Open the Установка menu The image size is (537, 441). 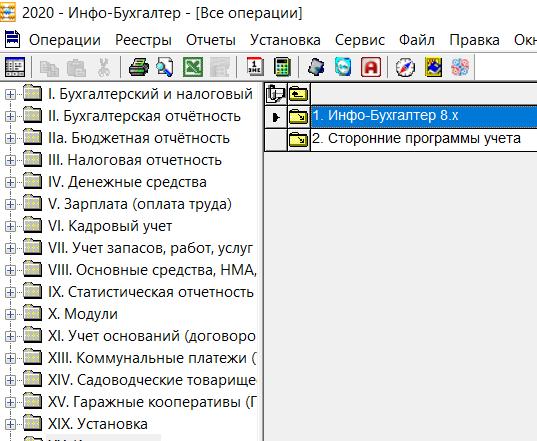(x=285, y=40)
